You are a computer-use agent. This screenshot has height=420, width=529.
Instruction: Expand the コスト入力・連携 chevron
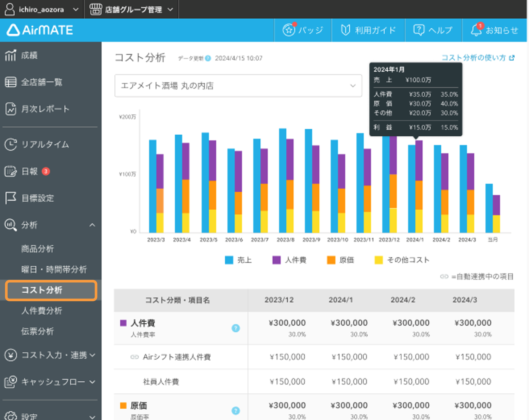[x=92, y=355]
